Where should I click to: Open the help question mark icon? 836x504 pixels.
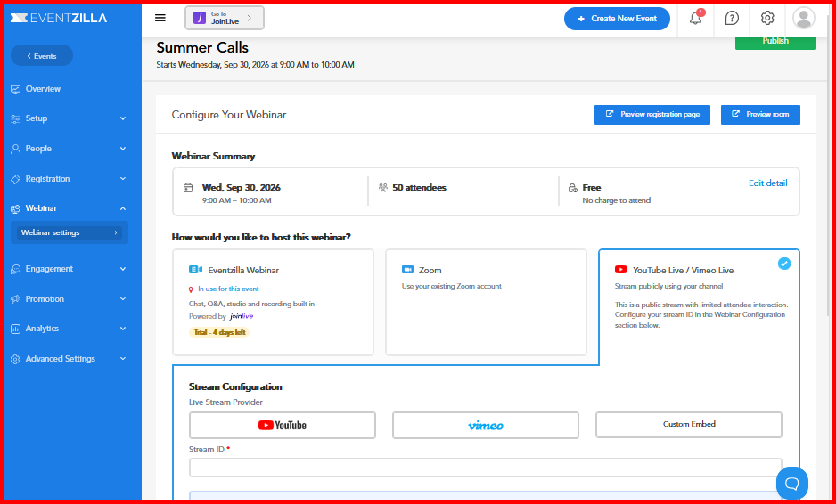click(732, 18)
